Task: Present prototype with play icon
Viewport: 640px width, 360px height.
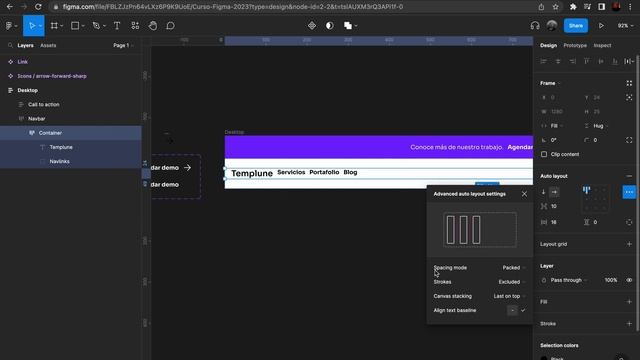Action: click(601, 26)
